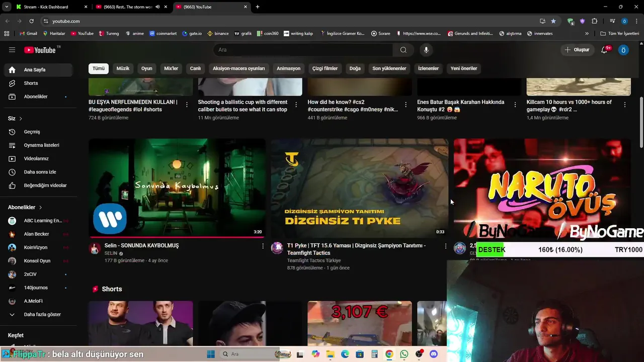644x362 pixels.
Task: Open Oynatma listeleri in the sidebar
Action: (x=39, y=145)
